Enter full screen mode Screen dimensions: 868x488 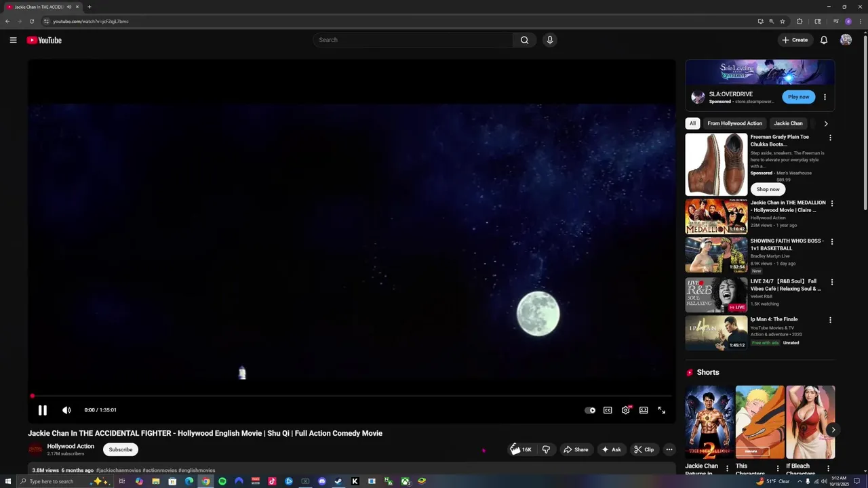pos(662,410)
